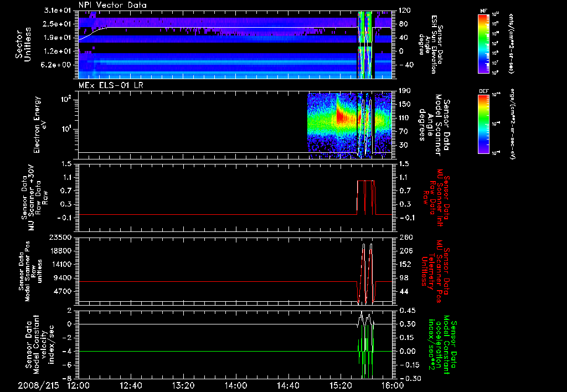567x392 pixels.
Task: Click the 152 telemetry tick label
Action: (x=406, y=264)
